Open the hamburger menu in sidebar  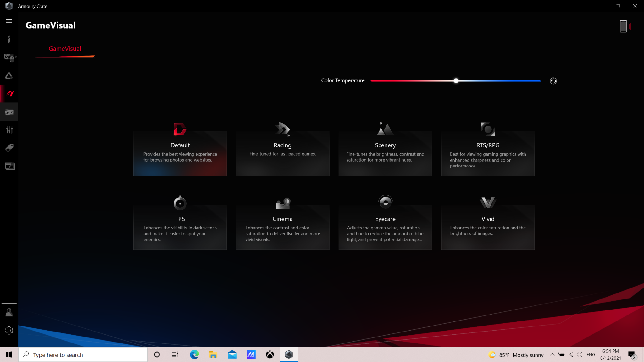9,21
